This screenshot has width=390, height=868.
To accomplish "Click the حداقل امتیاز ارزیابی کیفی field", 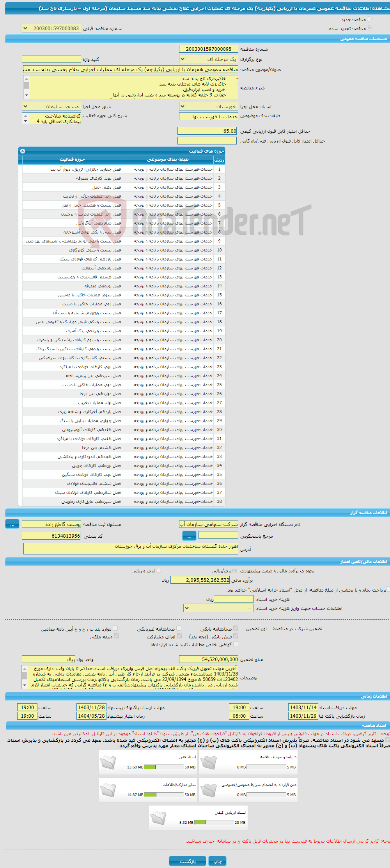I will 207,131.
